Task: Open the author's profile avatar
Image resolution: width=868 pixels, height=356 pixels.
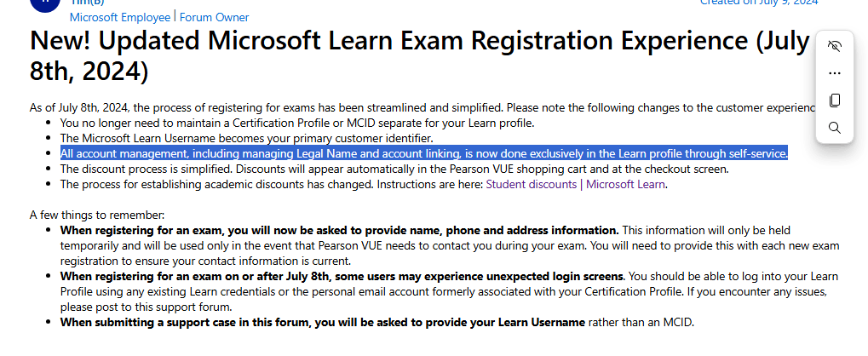Action: 45,4
